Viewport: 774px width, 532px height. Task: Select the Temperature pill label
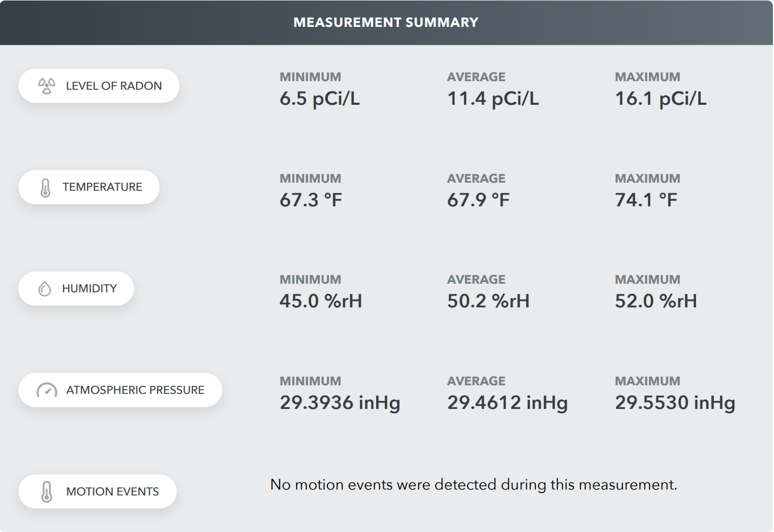tap(89, 188)
